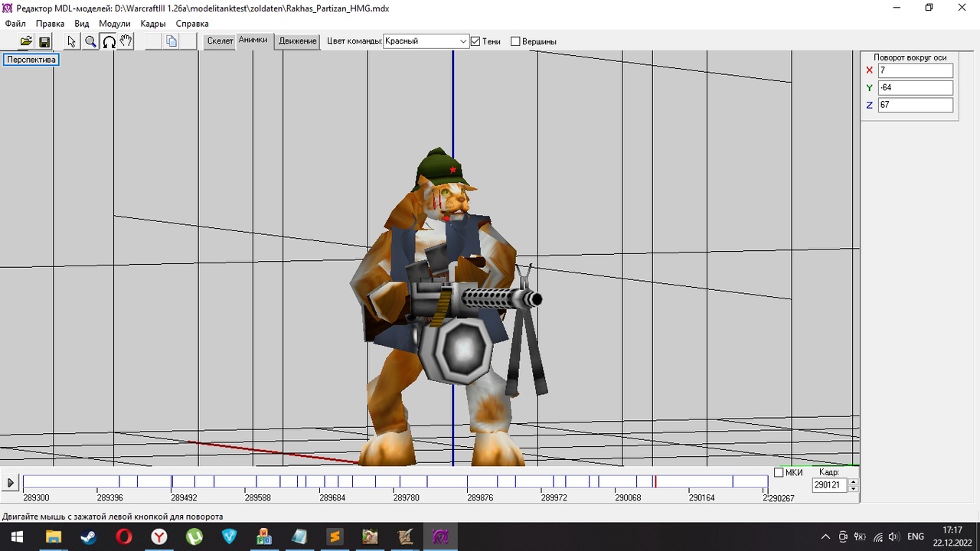This screenshot has width=980, height=551.
Task: Switch to Скелет mode
Action: (220, 41)
